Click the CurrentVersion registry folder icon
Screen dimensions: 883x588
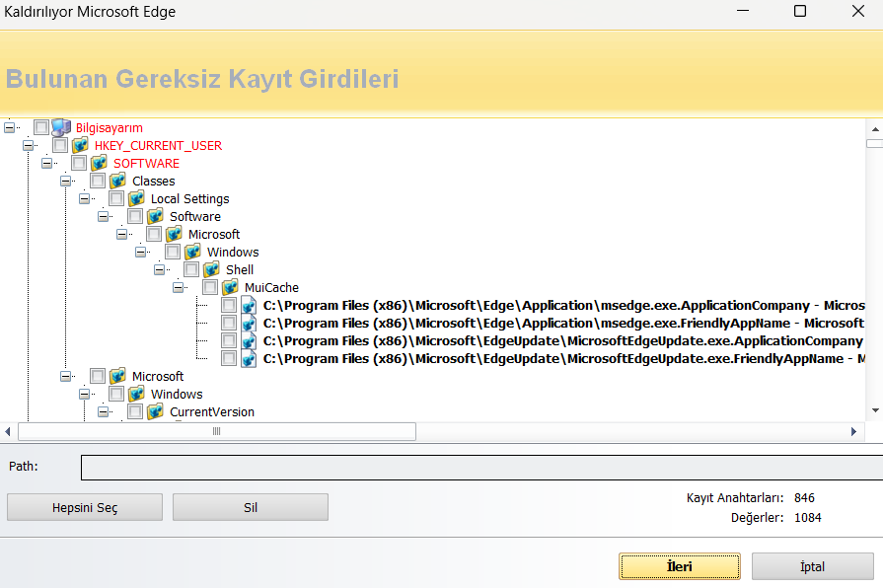(155, 411)
